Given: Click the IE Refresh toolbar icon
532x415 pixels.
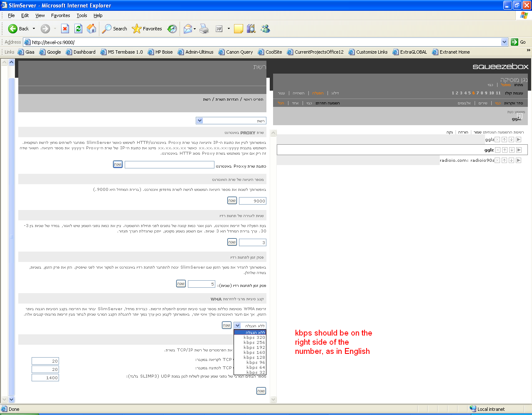Looking at the screenshot, I should tap(78, 28).
